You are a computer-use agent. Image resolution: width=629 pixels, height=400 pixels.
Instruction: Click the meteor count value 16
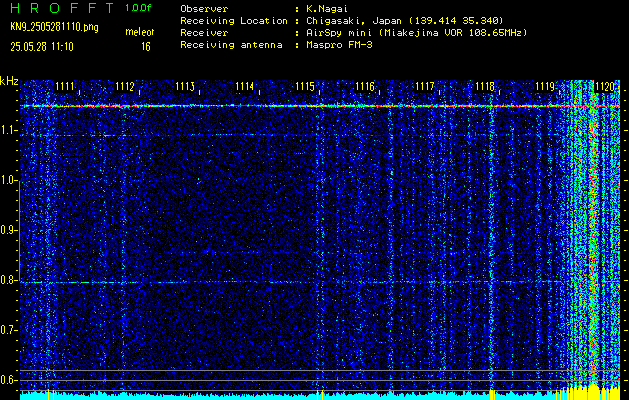tap(146, 47)
